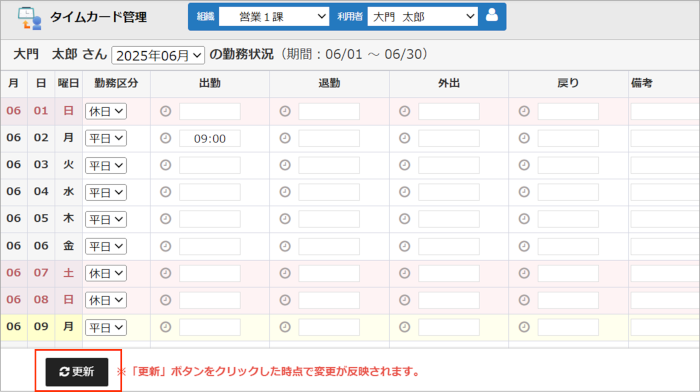Open the 組織 dropdown showing 営業1課
700x392 pixels.
274,17
